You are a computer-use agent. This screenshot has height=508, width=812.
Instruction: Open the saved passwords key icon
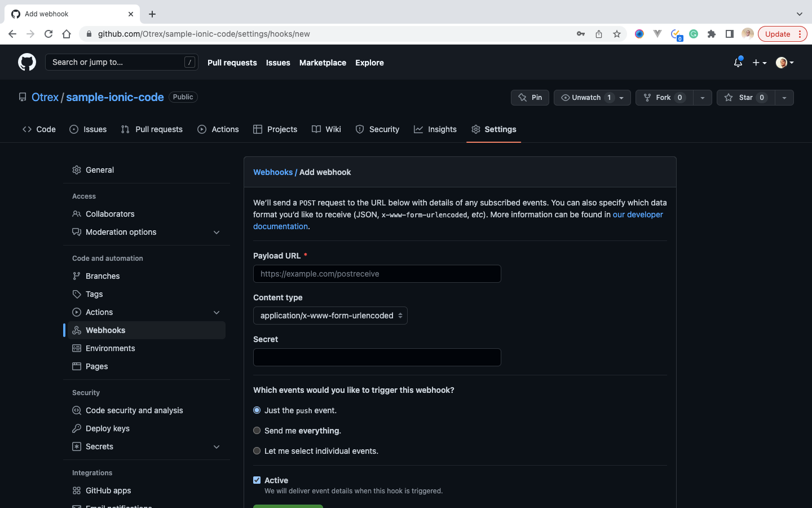[581, 34]
